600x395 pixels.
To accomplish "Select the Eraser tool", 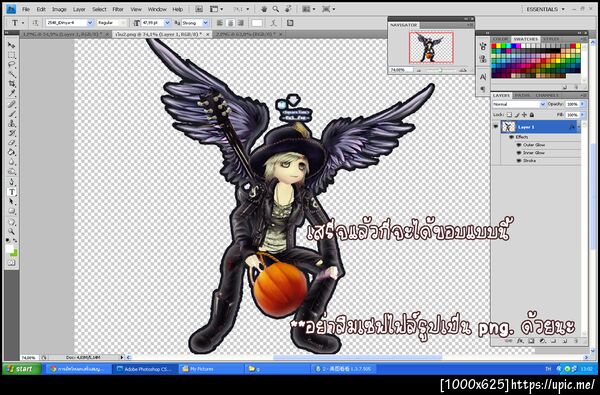I will click(12, 143).
